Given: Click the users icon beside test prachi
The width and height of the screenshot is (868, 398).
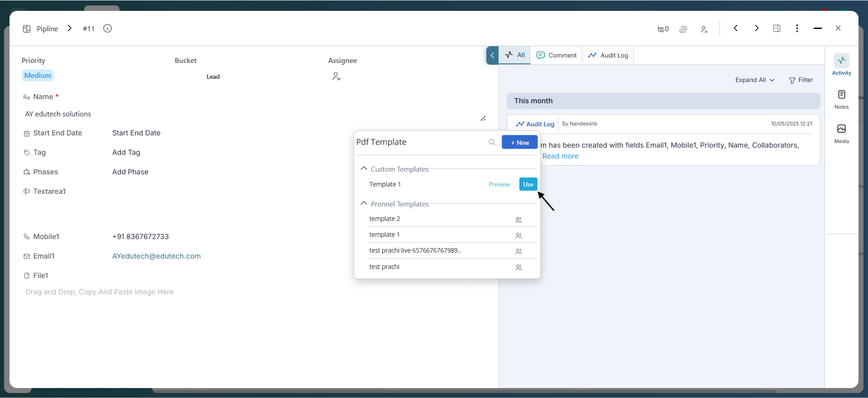Looking at the screenshot, I should click(x=519, y=268).
